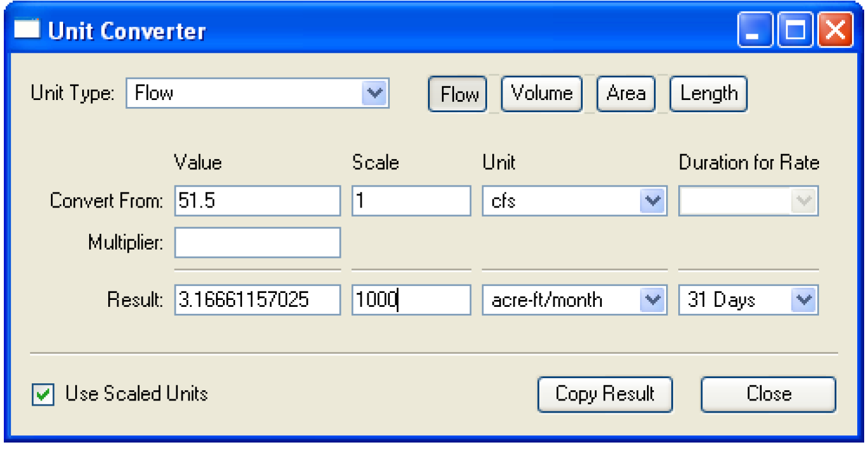Toggle the Use Scaled Units checkbox
868x454 pixels.
pyautogui.click(x=43, y=395)
